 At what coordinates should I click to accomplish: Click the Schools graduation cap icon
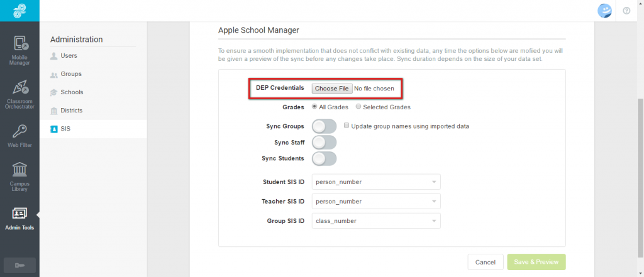click(54, 93)
